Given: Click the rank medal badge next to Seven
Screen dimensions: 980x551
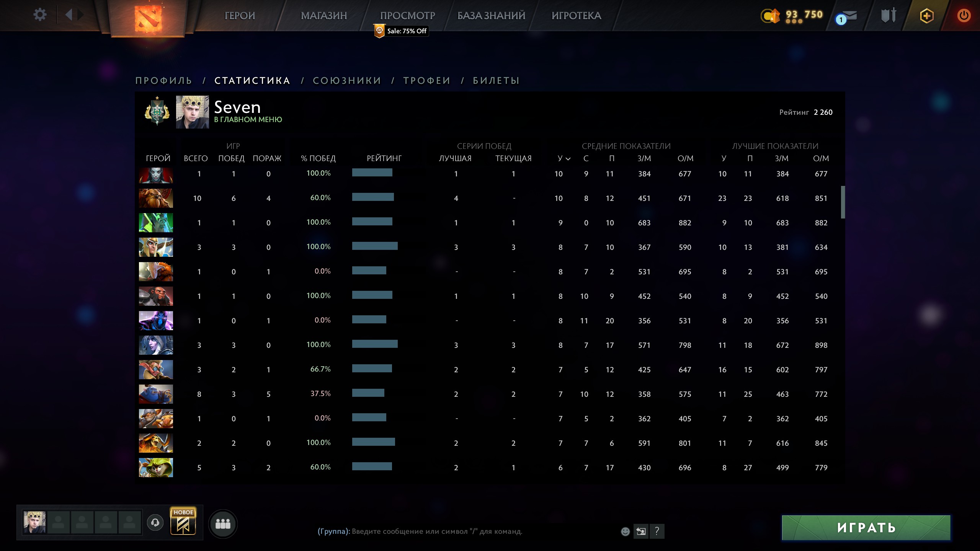Looking at the screenshot, I should tap(157, 111).
